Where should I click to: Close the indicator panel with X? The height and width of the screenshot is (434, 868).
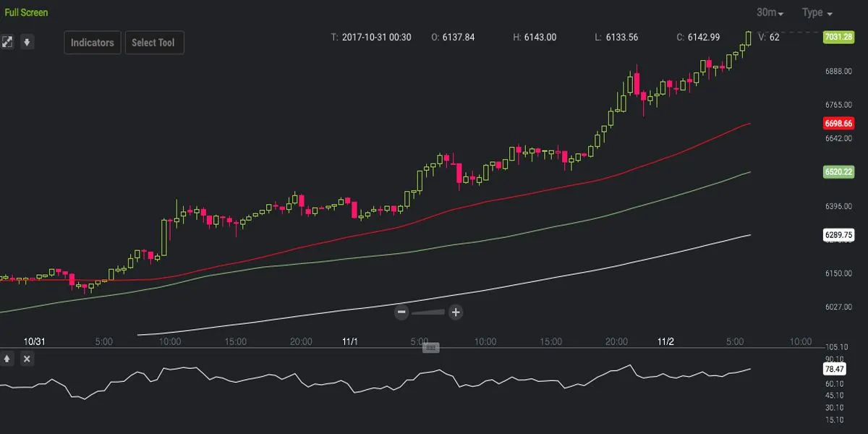point(27,359)
